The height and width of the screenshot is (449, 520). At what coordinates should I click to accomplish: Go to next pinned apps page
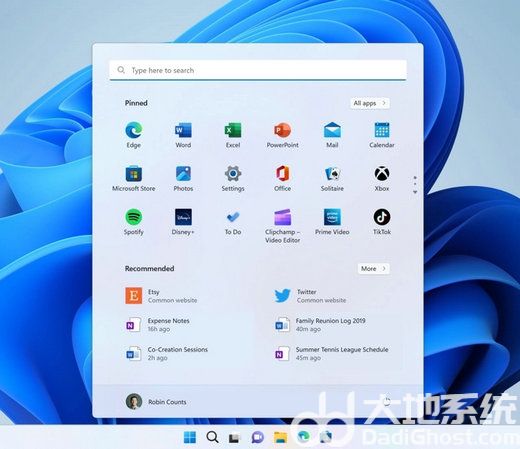click(415, 192)
